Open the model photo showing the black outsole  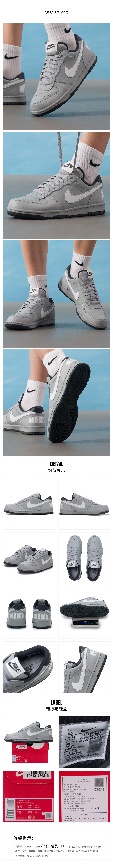(56, 402)
